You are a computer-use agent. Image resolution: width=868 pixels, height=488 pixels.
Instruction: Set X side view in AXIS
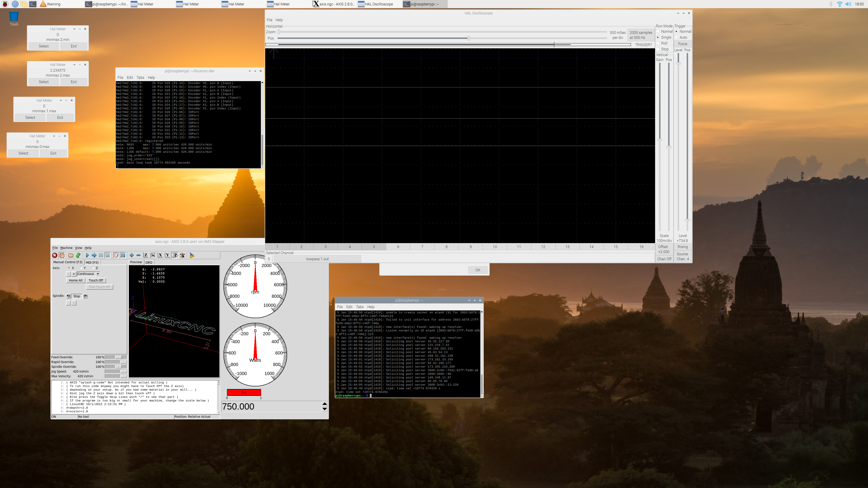click(160, 255)
